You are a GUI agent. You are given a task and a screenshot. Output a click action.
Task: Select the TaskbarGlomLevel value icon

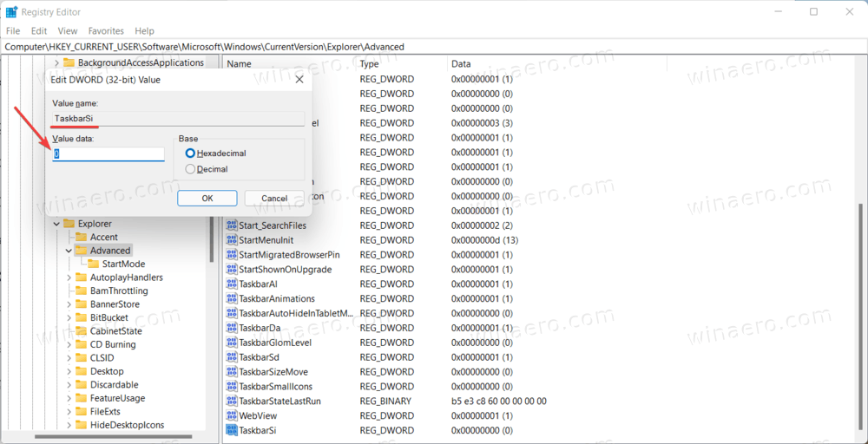point(232,343)
